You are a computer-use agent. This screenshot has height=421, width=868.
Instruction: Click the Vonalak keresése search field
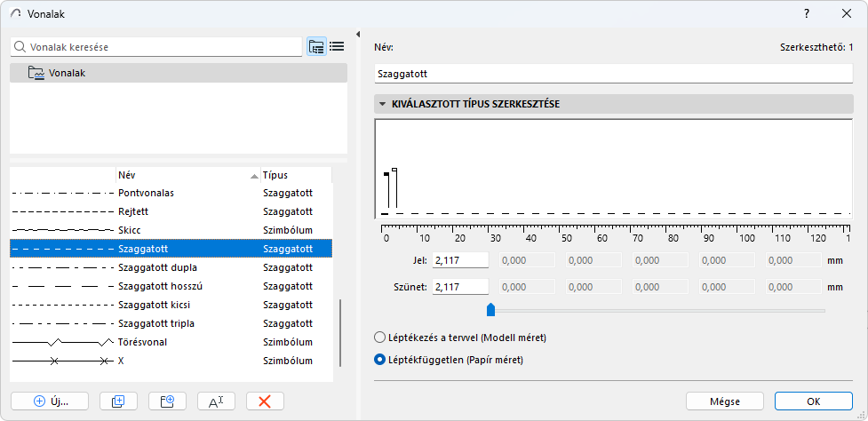(156, 47)
